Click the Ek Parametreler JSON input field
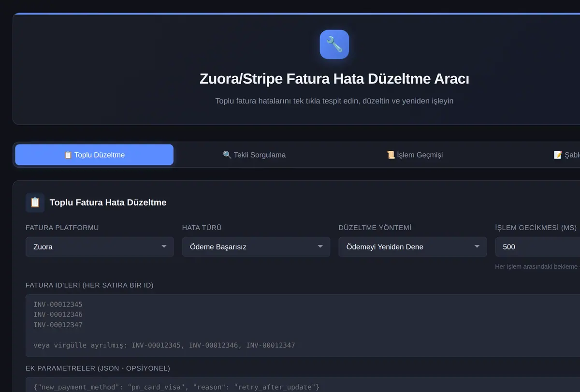Image resolution: width=580 pixels, height=392 pixels. click(303, 385)
